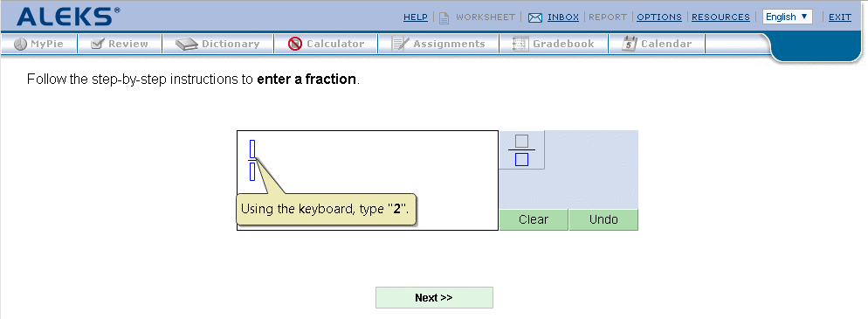
Task: Launch the Calculator tool
Action: tap(326, 44)
